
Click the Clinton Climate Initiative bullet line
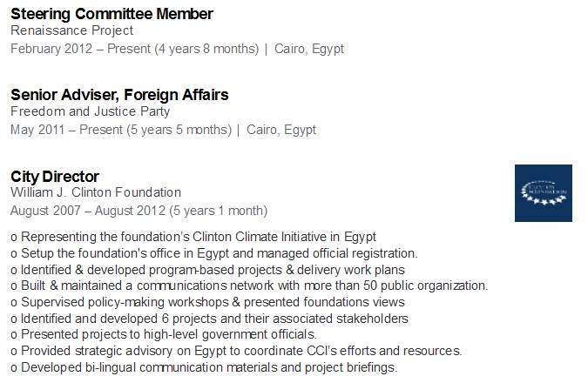[x=193, y=238]
